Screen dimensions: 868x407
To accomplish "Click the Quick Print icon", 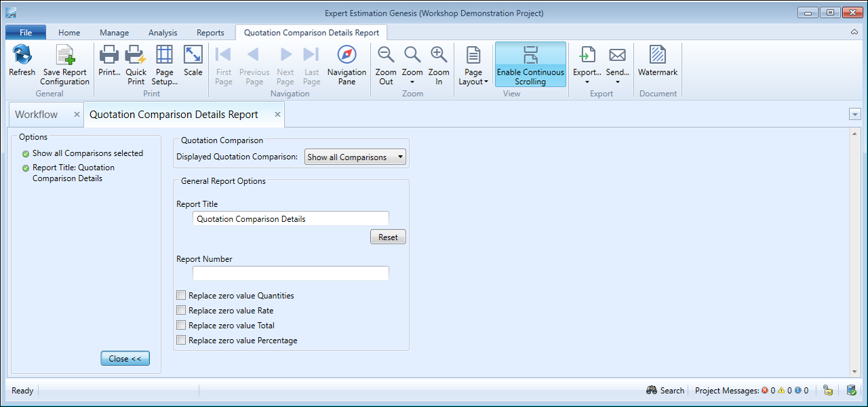I will coord(136,56).
